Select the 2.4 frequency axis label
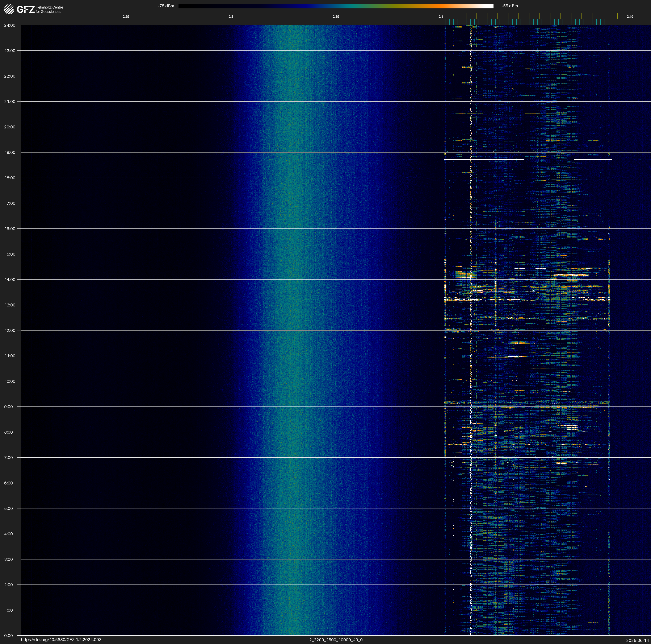The width and height of the screenshot is (651, 644). [441, 17]
